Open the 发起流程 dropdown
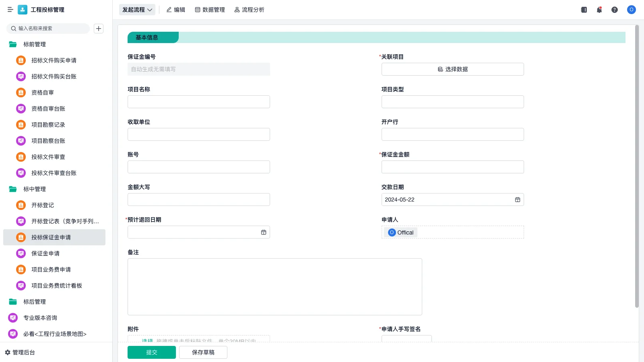Screen dimensions: 644x362 pos(137,10)
